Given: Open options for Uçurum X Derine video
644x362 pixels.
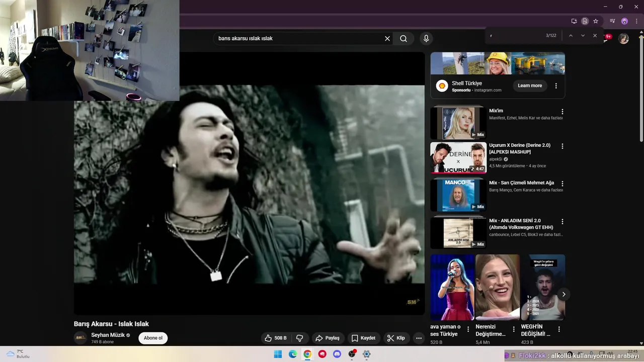Looking at the screenshot, I should tap(562, 146).
